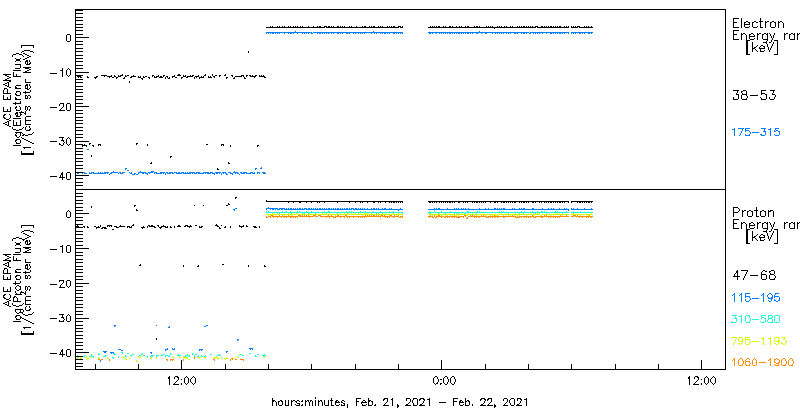Click the "log(Electron Flux)" y-axis title
Screen dimensions: 800x410
(x=16, y=99)
